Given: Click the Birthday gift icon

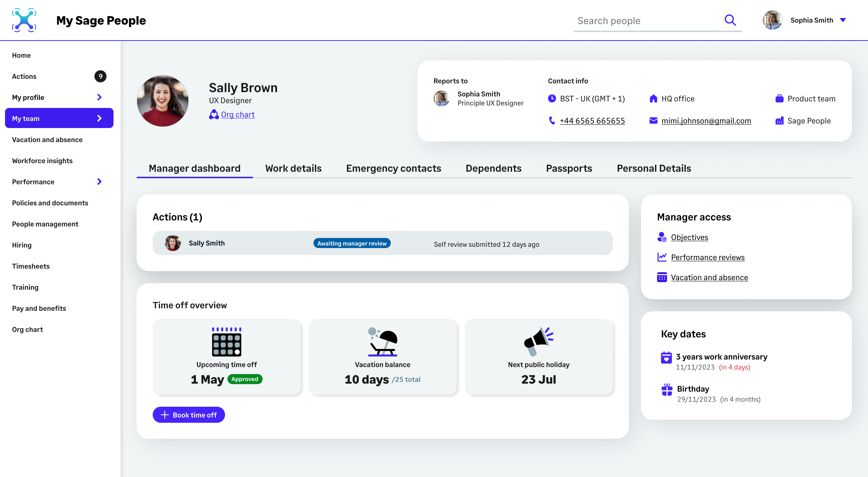Looking at the screenshot, I should point(667,390).
